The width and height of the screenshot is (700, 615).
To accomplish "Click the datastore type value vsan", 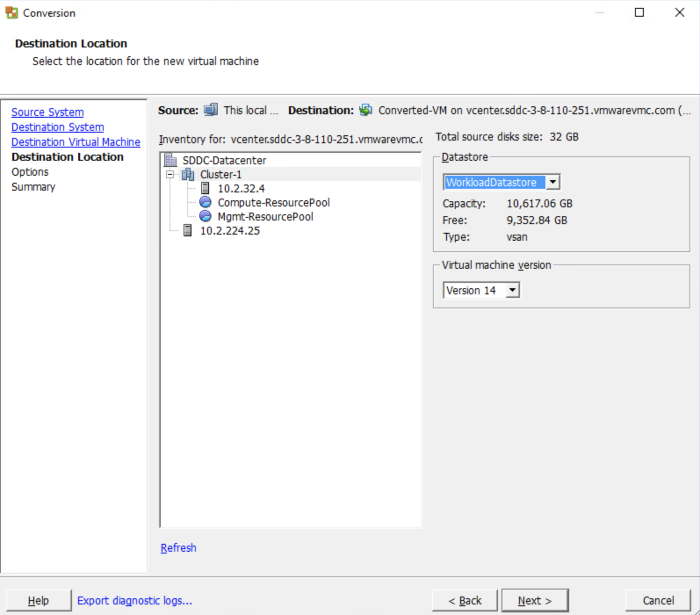I will click(517, 237).
